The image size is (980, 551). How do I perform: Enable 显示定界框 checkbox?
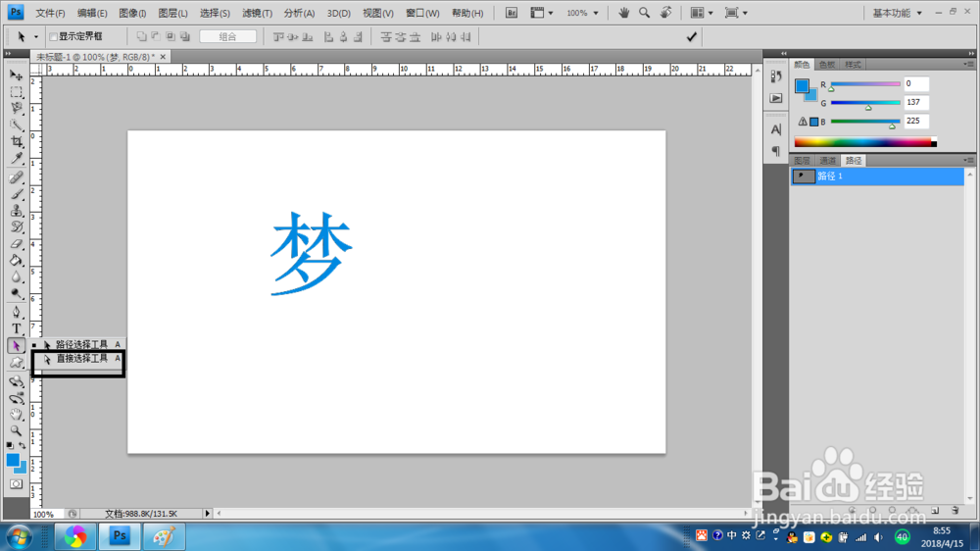[54, 37]
